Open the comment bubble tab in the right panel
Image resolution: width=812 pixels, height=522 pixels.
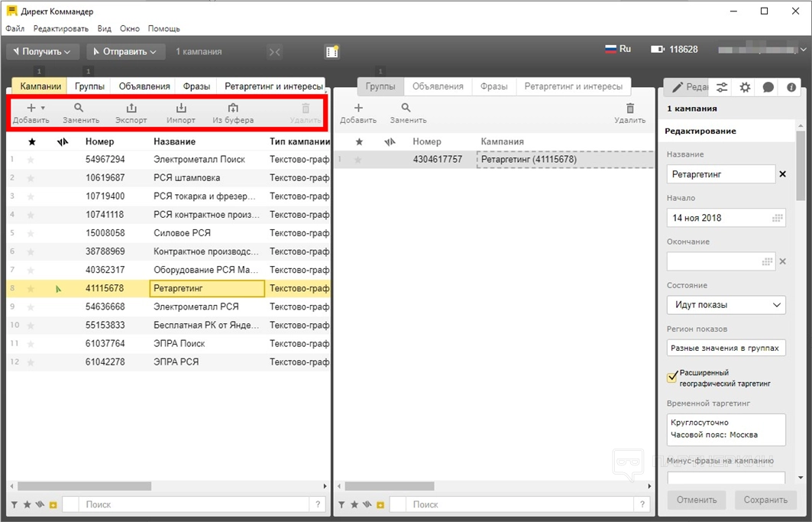click(768, 87)
